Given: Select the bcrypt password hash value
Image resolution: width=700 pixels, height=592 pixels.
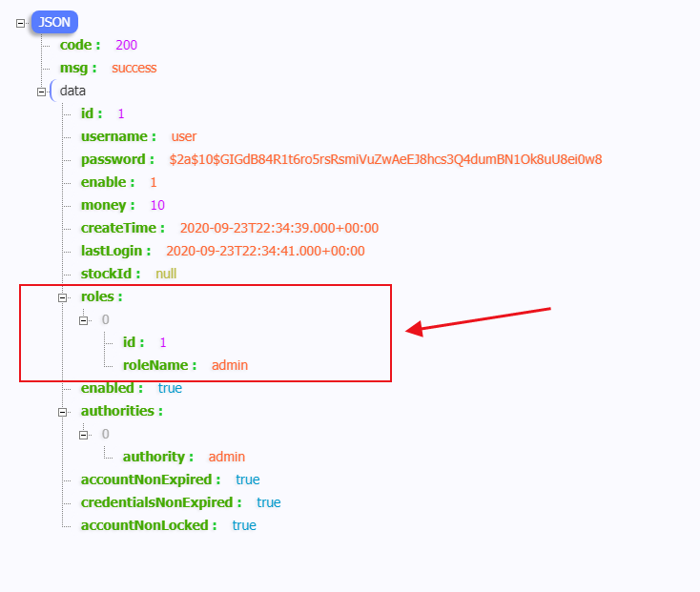Looking at the screenshot, I should click(x=385, y=159).
